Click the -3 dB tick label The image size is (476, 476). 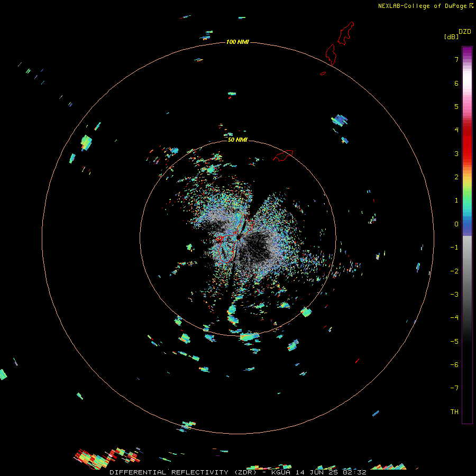pyautogui.click(x=454, y=295)
